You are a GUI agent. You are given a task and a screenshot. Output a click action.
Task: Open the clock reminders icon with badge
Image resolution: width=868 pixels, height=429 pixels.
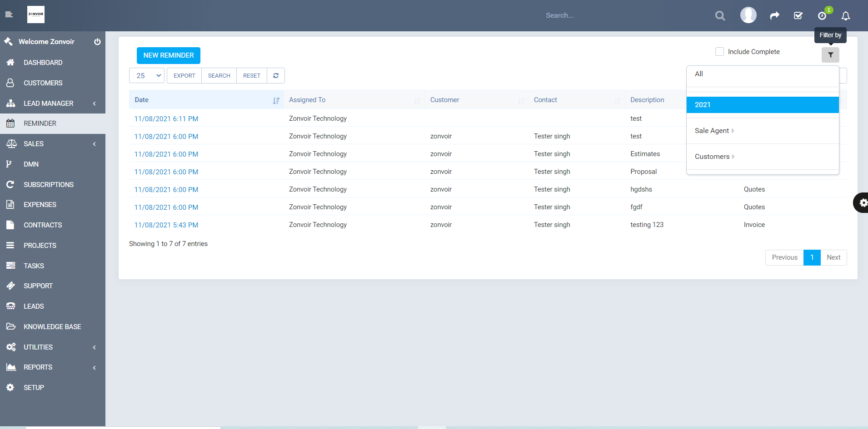(x=822, y=16)
